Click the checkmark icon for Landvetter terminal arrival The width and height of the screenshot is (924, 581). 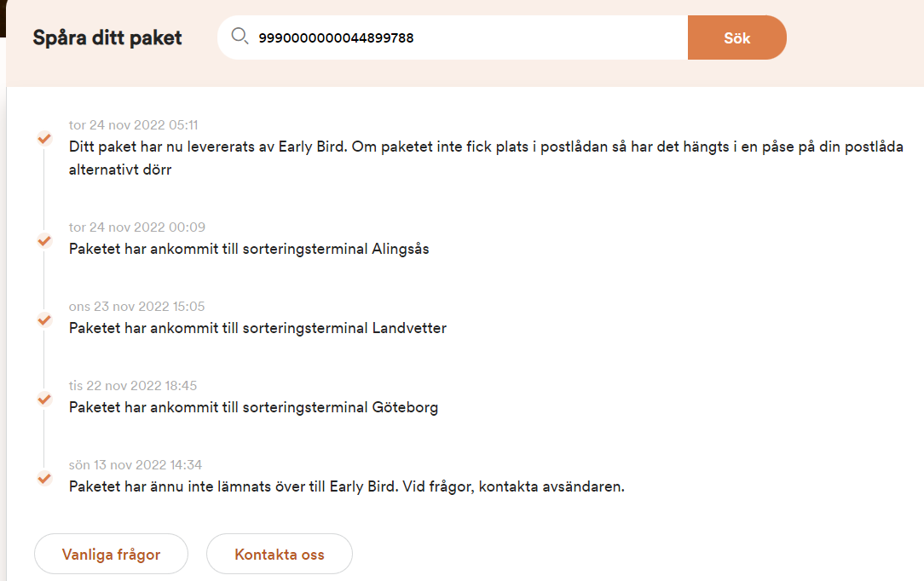[44, 319]
